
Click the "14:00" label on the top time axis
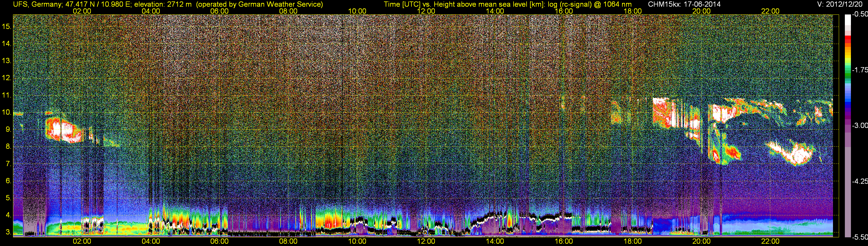coord(495,11)
